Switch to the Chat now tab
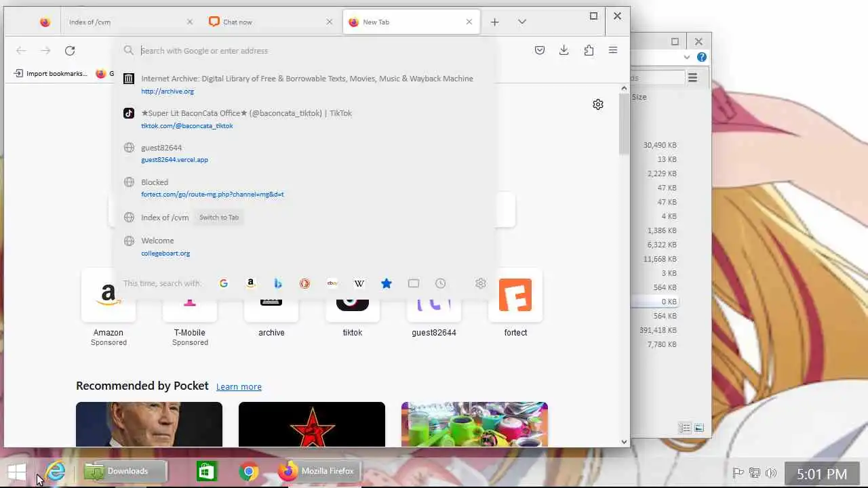 [271, 22]
